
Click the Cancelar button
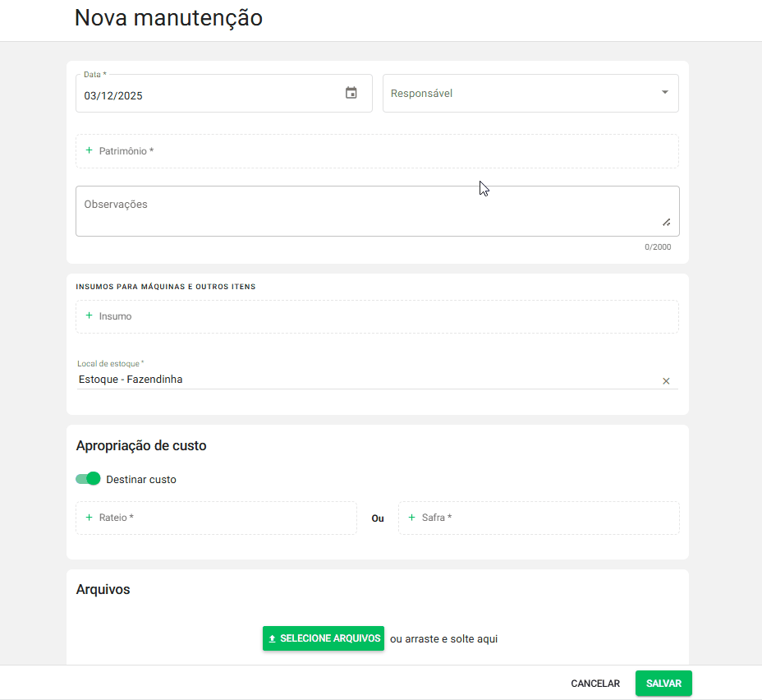click(595, 684)
